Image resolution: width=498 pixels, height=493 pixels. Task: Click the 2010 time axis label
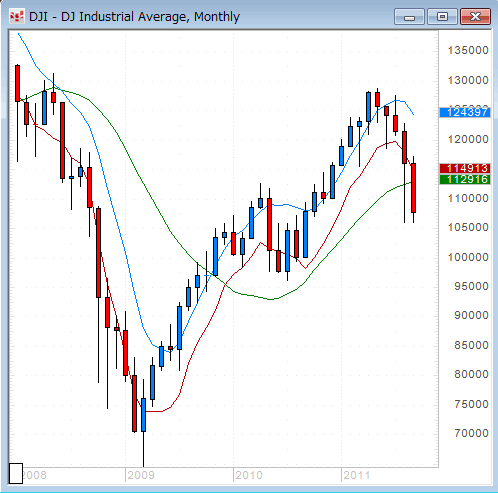pos(249,475)
